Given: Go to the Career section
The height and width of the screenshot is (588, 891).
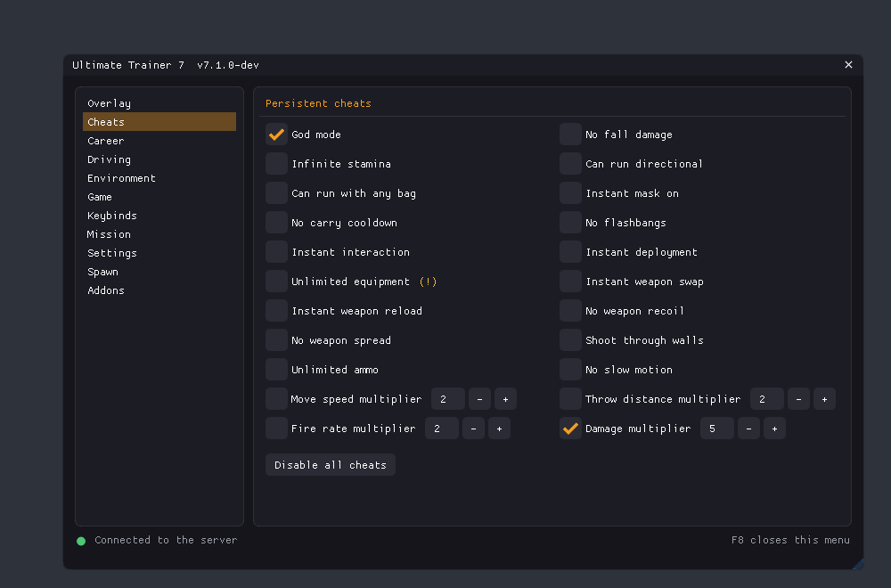Looking at the screenshot, I should tap(159, 141).
